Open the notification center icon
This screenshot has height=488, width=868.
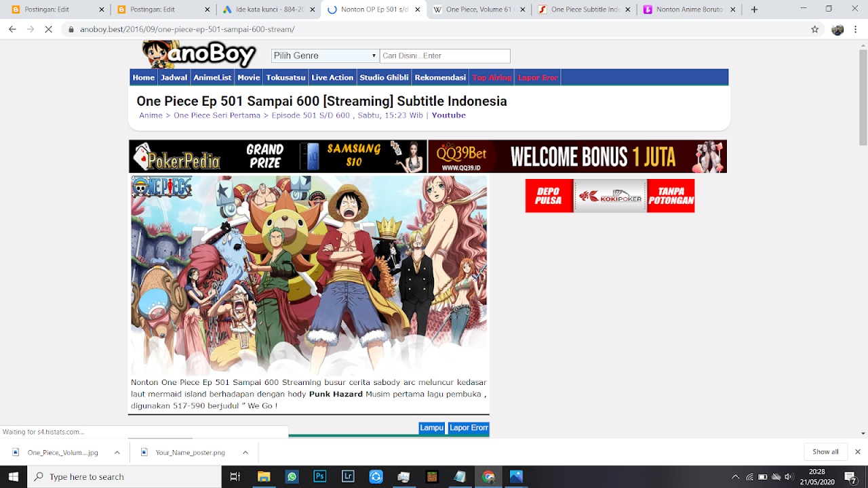[x=850, y=476]
